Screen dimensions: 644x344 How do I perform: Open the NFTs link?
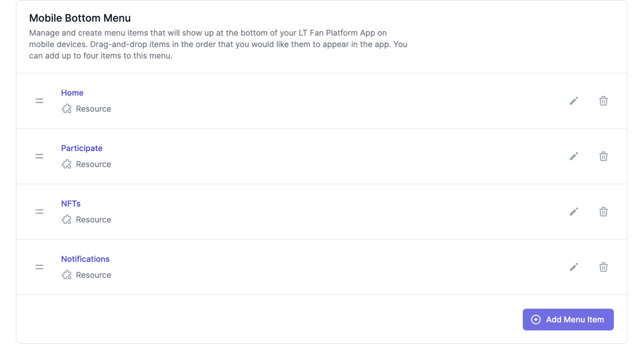point(71,203)
